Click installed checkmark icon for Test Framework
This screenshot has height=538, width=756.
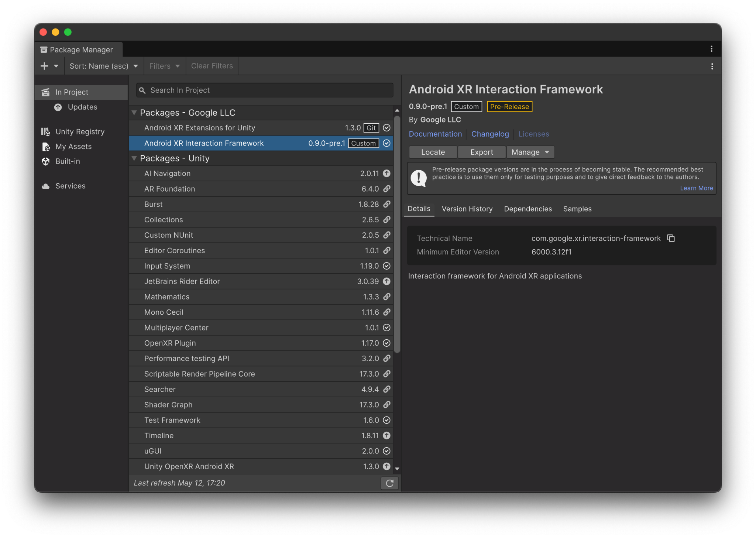coord(386,420)
